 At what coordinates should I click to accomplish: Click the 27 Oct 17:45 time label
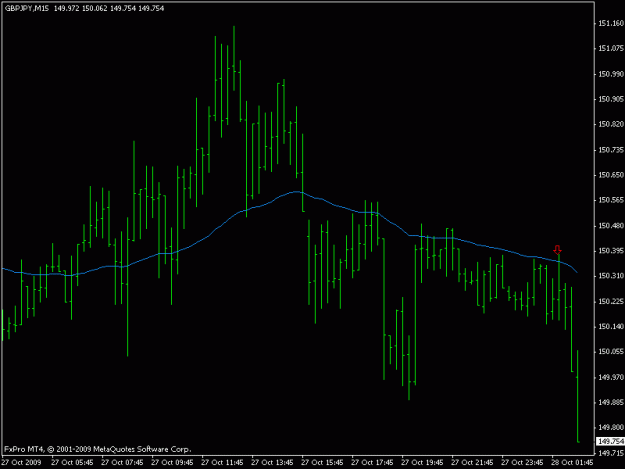pyautogui.click(x=372, y=463)
